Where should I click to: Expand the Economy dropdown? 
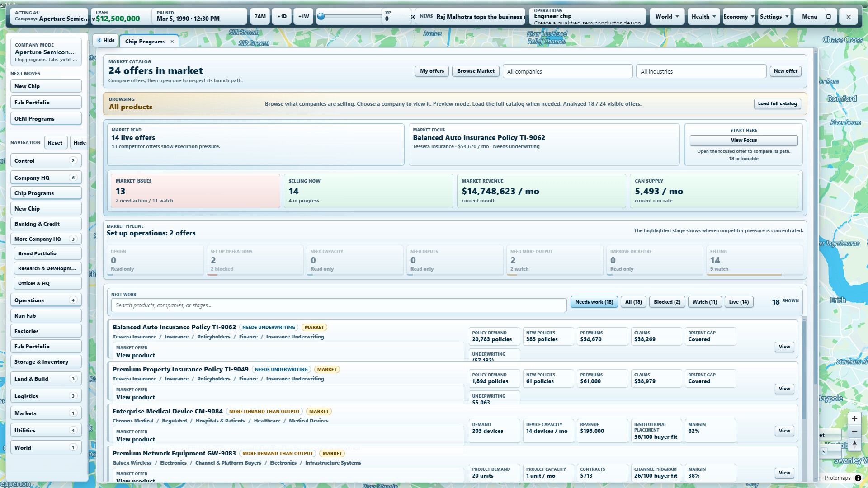pyautogui.click(x=739, y=17)
